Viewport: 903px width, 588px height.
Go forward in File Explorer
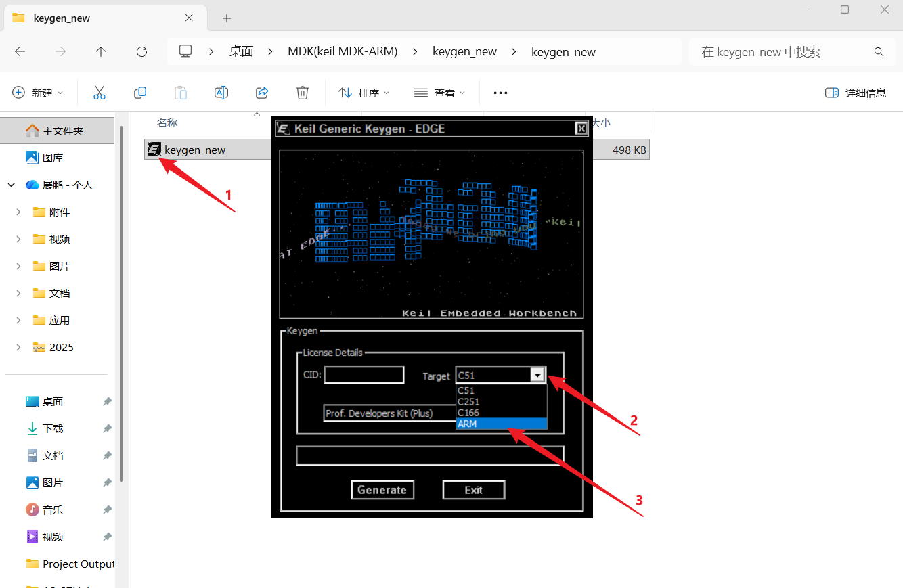tap(61, 51)
